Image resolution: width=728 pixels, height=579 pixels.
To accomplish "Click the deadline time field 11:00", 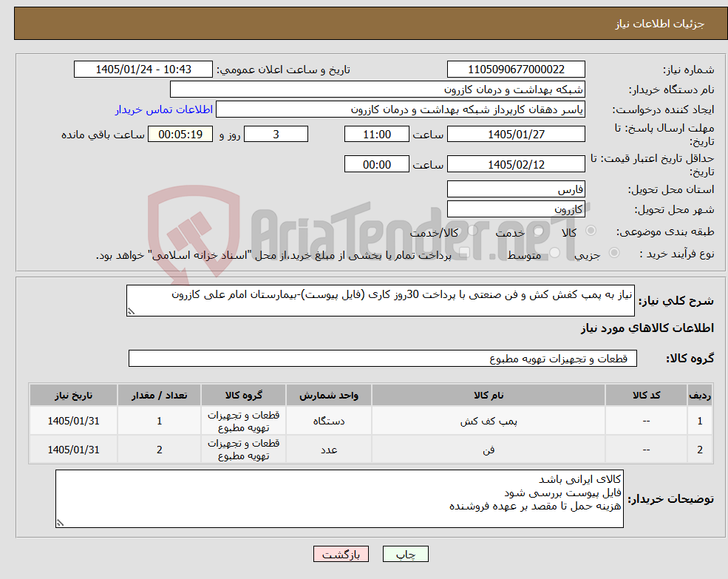I will (376, 135).
